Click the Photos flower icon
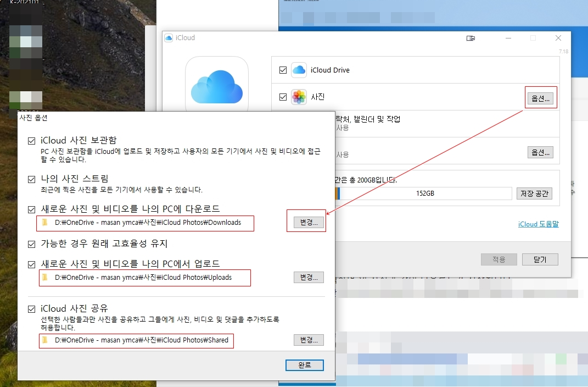 [x=299, y=97]
